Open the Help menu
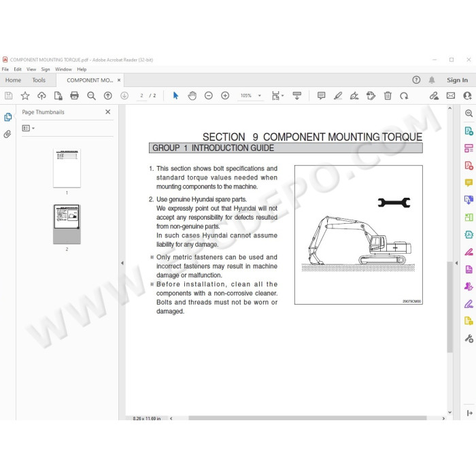 82,69
